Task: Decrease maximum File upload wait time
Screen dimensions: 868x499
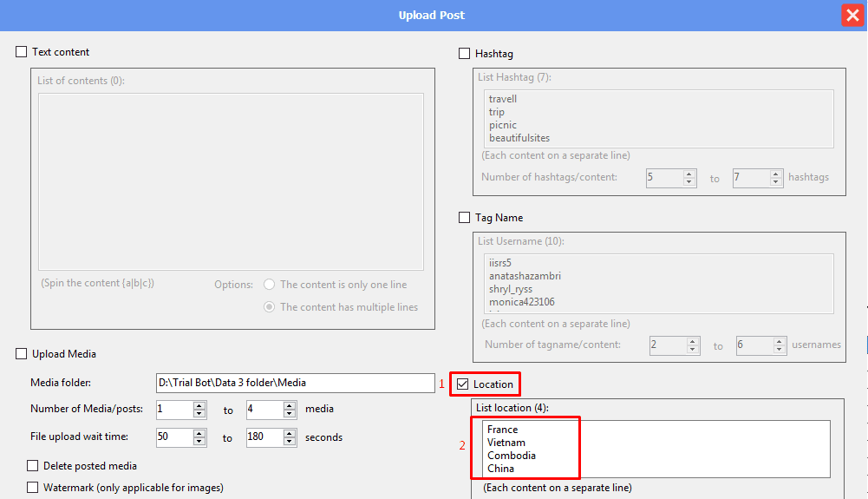Action: point(290,442)
